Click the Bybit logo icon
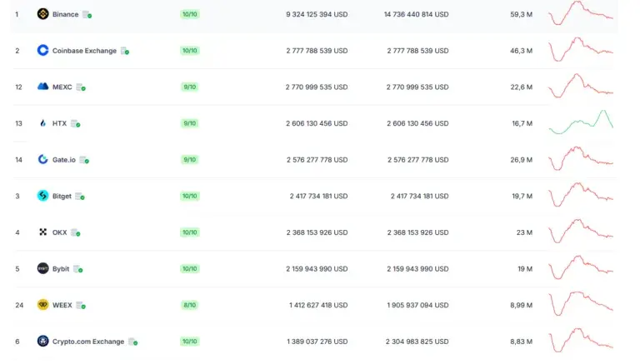 [42, 268]
